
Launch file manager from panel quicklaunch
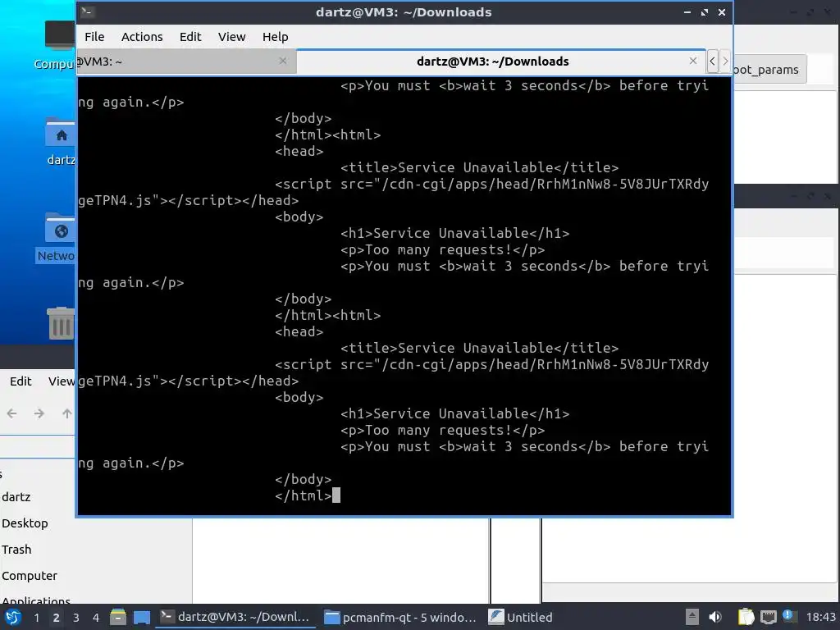118,617
